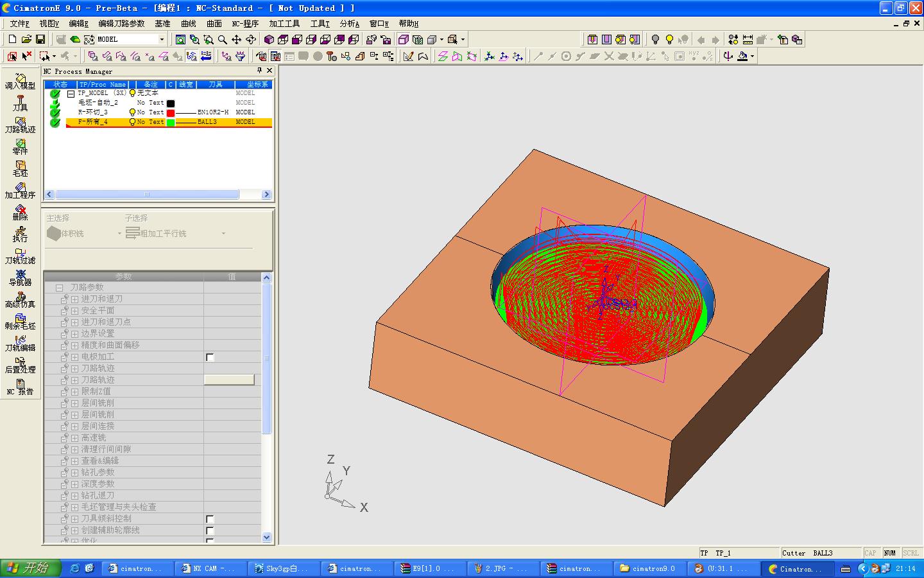The height and width of the screenshot is (578, 924).
Task: Click the green color swatch of F-所有_4
Action: point(171,122)
